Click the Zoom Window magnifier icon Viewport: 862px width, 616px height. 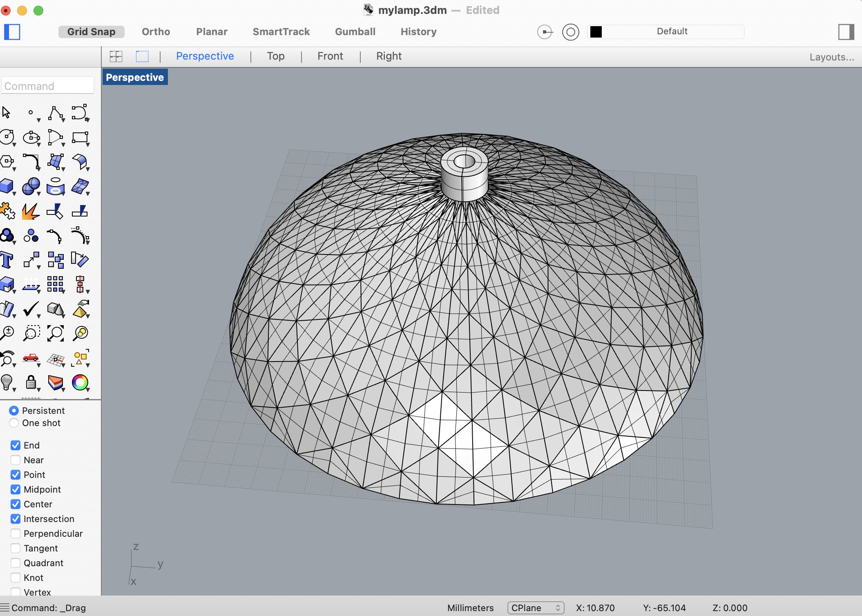pos(31,333)
